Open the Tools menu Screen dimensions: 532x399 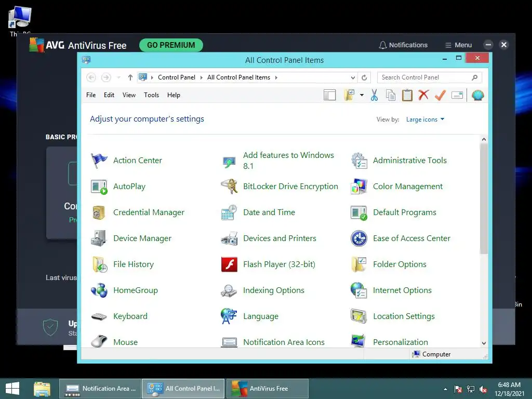pos(151,95)
